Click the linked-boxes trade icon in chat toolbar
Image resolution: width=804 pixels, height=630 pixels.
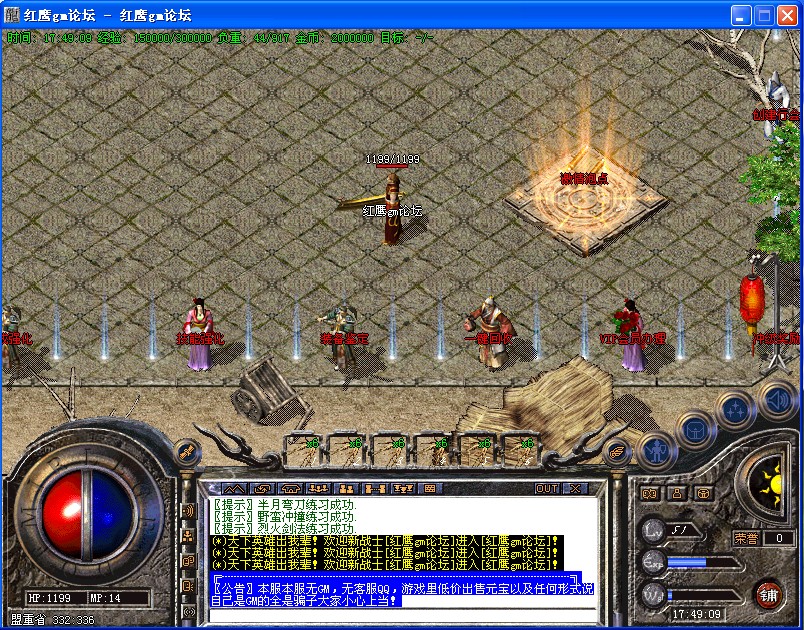(x=374, y=489)
